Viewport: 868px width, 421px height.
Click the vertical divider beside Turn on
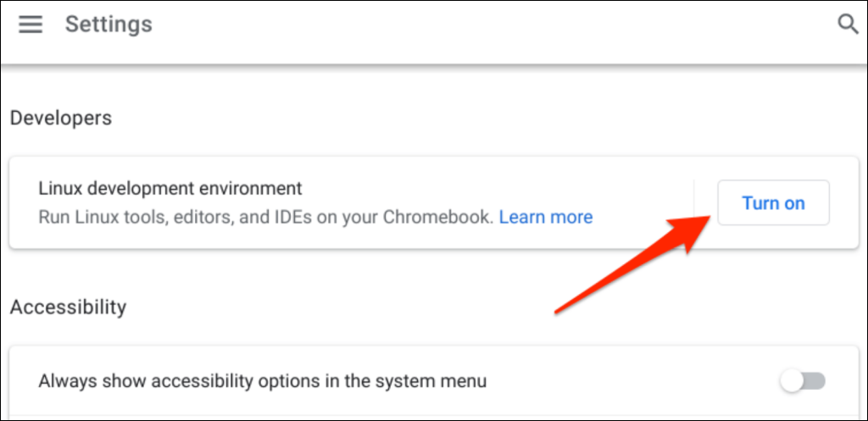click(694, 203)
